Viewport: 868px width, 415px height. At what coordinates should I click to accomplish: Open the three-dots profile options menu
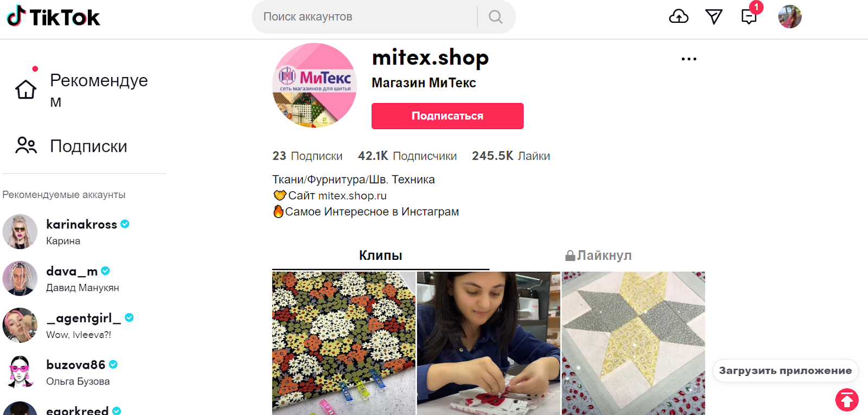(689, 59)
